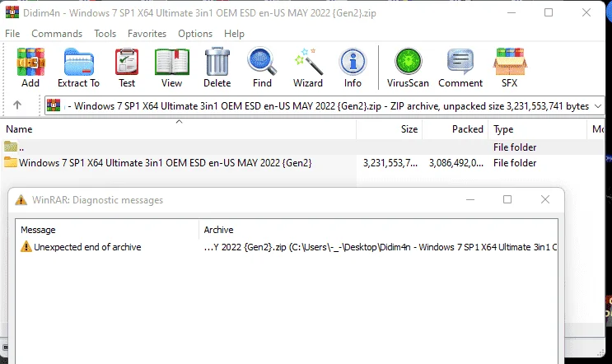612x364 pixels.
Task: Click warning icon beside Unexpected end of archive
Action: (26, 246)
